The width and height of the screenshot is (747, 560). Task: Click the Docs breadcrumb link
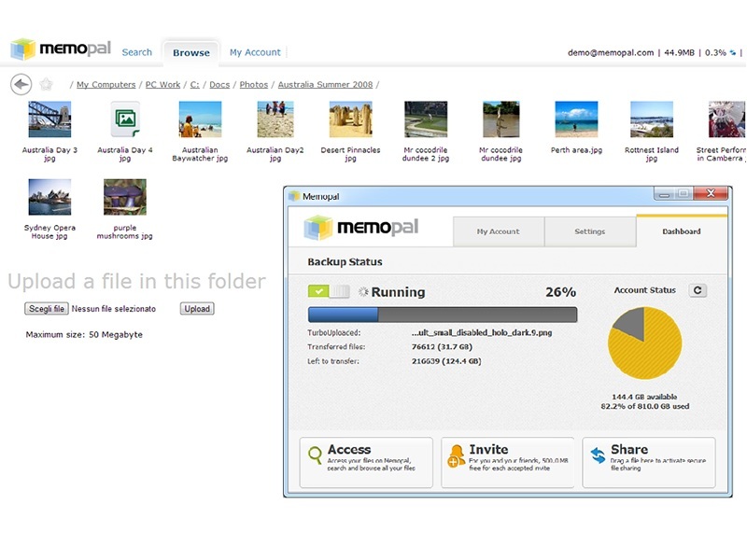219,84
